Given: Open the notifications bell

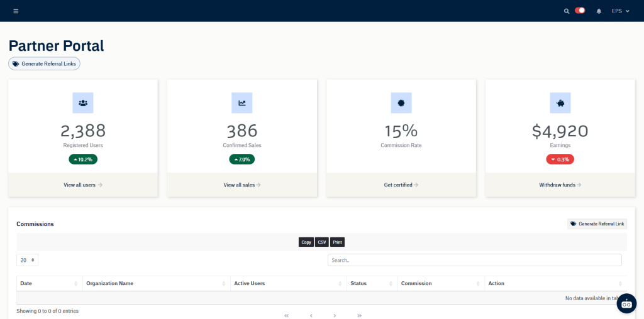Looking at the screenshot, I should tap(599, 11).
